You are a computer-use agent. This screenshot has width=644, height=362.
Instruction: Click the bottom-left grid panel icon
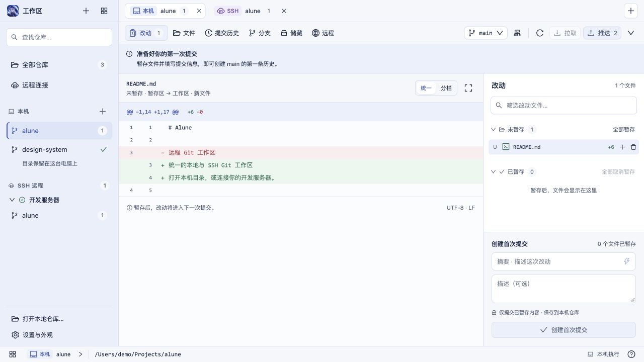coord(13,354)
